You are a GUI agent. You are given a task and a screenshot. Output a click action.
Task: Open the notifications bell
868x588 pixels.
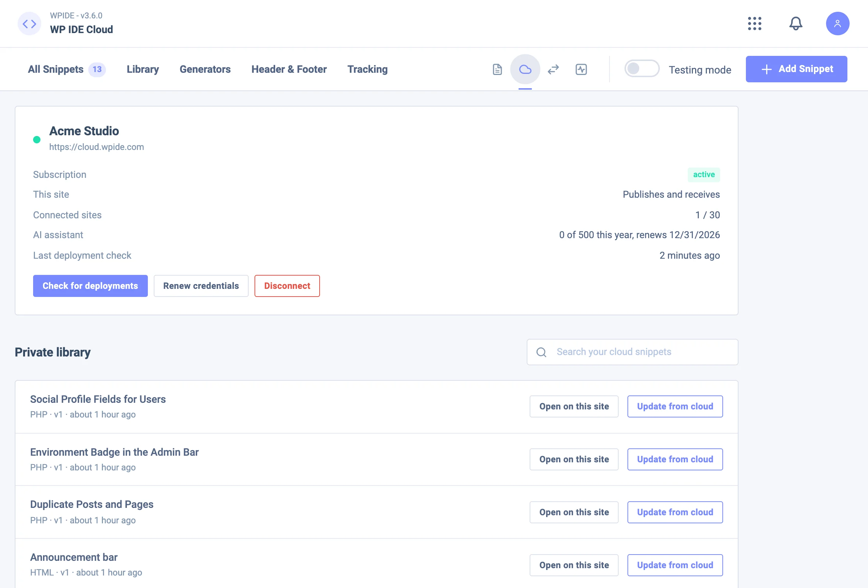tap(796, 24)
